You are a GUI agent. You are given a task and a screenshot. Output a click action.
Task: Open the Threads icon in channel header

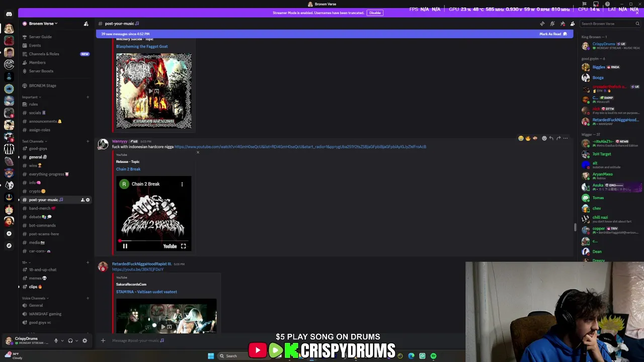click(x=542, y=24)
